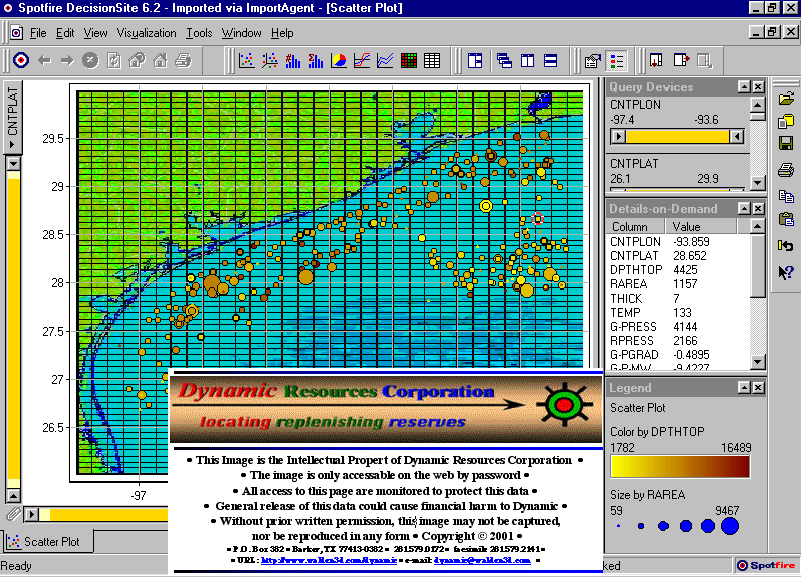
Task: Toggle the Details-on-Demand properties button
Action: pos(593,61)
